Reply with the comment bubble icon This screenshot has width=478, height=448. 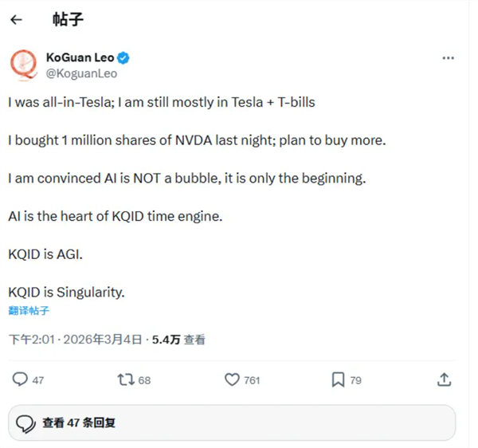tap(21, 379)
